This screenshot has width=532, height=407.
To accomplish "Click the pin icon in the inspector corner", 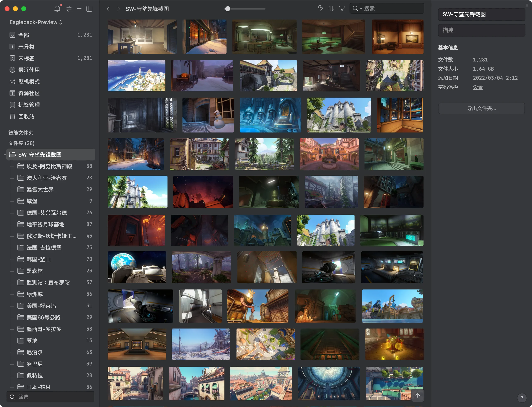I will point(527,5).
